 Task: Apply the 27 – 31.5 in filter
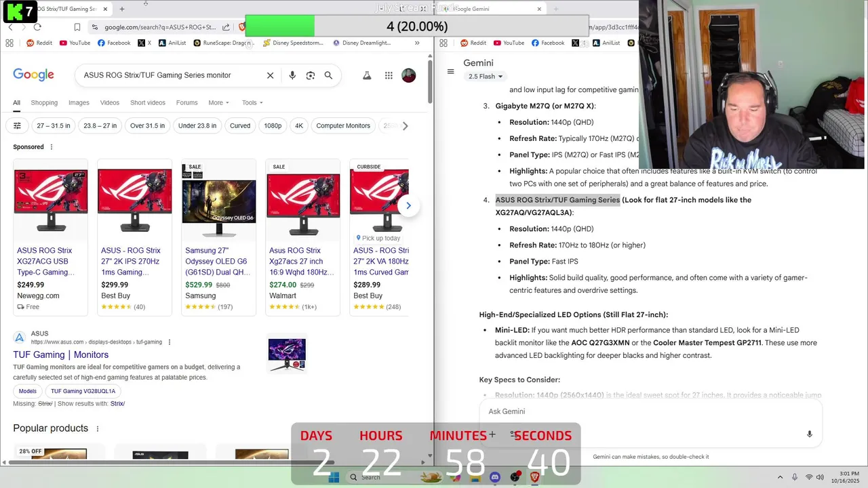click(54, 125)
